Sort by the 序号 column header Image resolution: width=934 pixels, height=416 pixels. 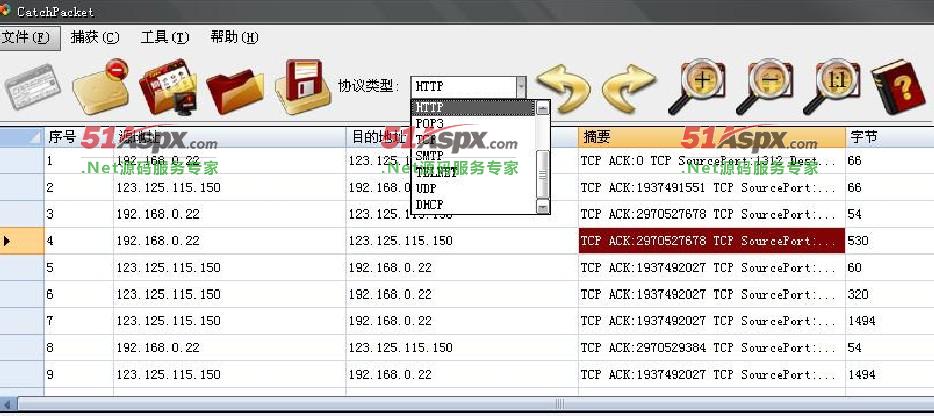pos(79,137)
